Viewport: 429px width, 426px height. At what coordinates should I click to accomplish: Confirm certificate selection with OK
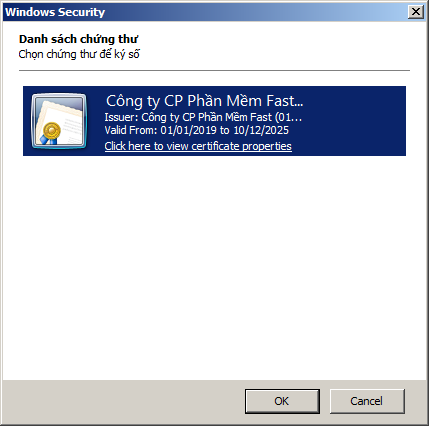282,401
